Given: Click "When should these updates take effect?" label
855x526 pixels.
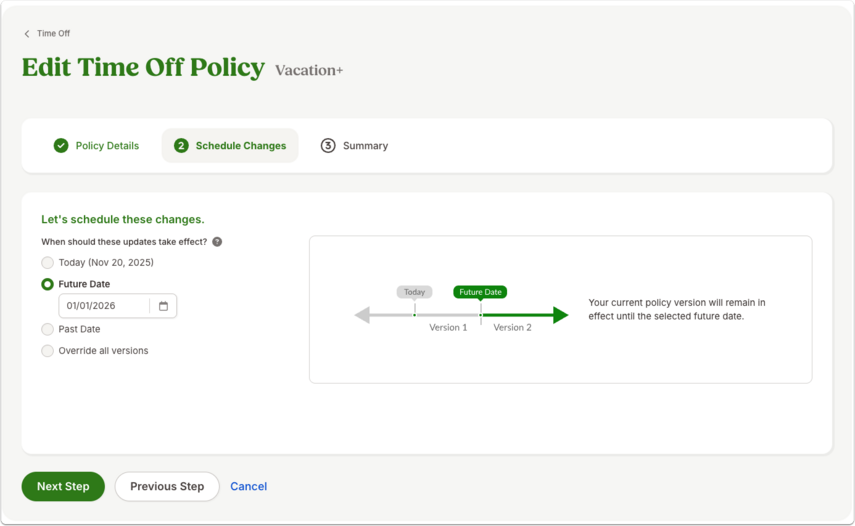Looking at the screenshot, I should (124, 242).
